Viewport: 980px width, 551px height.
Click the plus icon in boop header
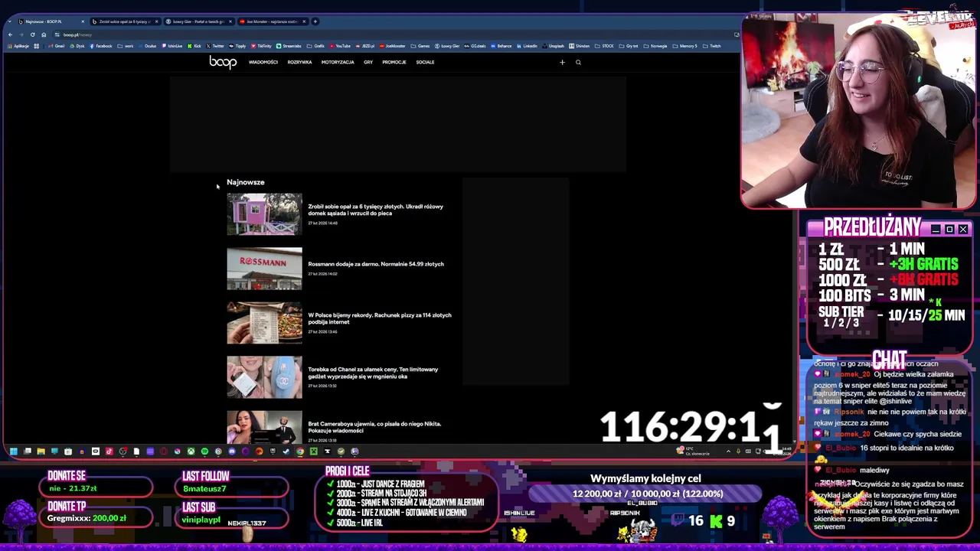(x=562, y=62)
